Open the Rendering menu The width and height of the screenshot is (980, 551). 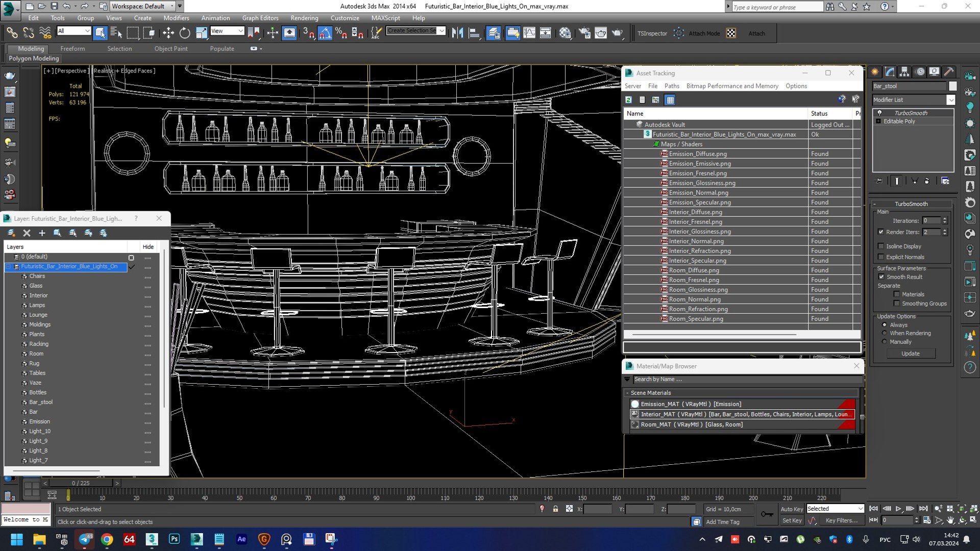pyautogui.click(x=304, y=18)
